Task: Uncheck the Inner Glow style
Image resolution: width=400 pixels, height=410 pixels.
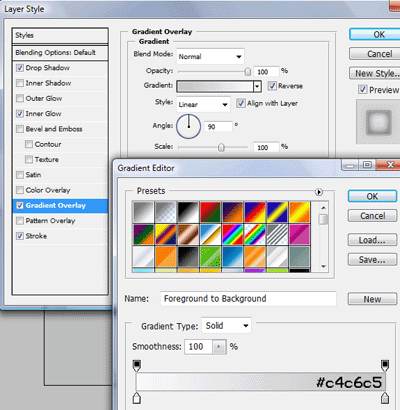Action: [x=20, y=114]
